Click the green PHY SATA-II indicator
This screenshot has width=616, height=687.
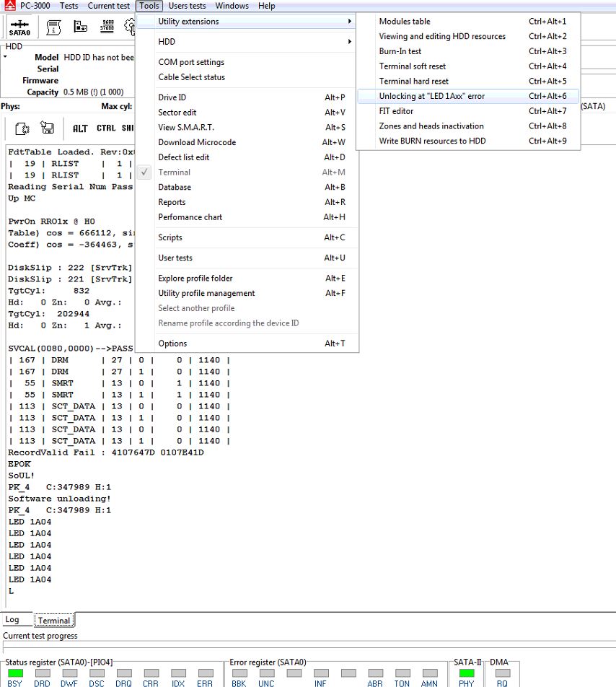(466, 673)
